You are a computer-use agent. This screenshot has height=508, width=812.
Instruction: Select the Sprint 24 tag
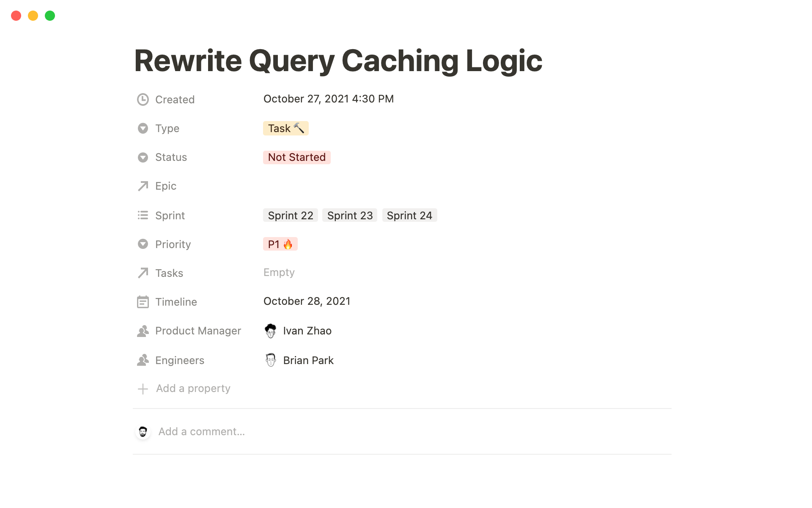tap(409, 215)
